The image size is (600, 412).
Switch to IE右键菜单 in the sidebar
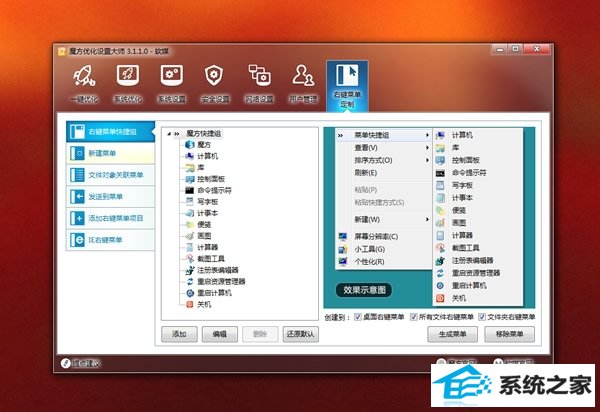(110, 240)
